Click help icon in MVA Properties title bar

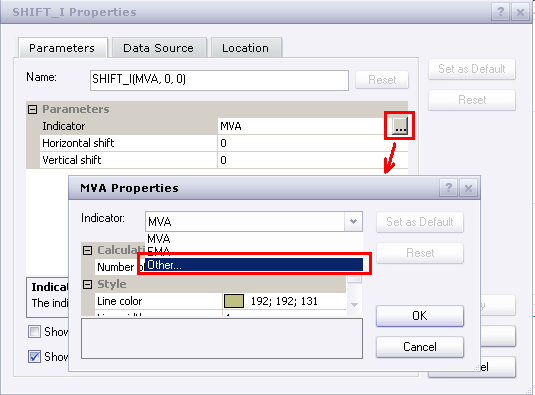448,188
